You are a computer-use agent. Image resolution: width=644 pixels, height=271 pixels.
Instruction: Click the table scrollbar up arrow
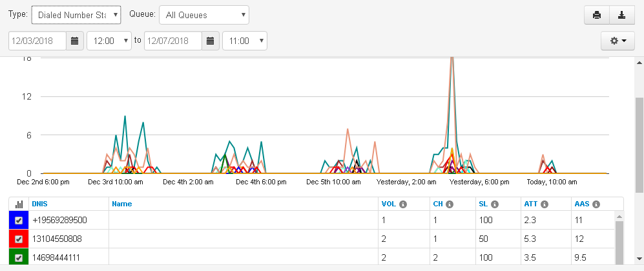[x=619, y=216]
